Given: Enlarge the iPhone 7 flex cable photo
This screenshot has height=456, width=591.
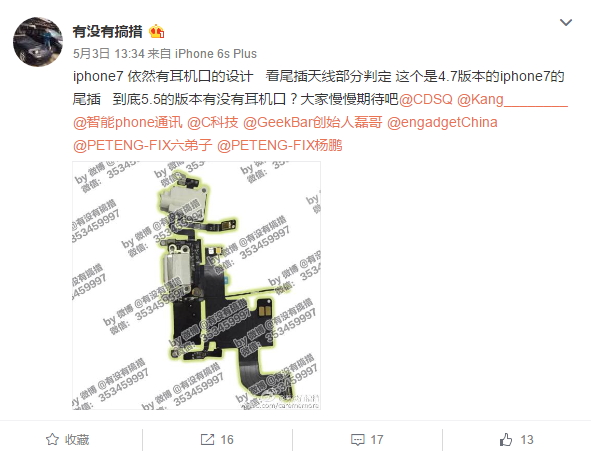Looking at the screenshot, I should [196, 285].
